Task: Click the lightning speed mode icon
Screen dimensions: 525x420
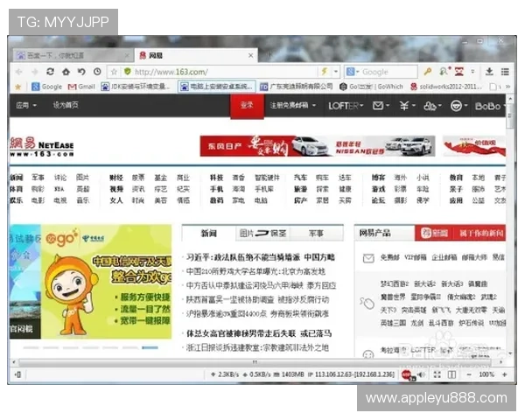Action: click(324, 71)
